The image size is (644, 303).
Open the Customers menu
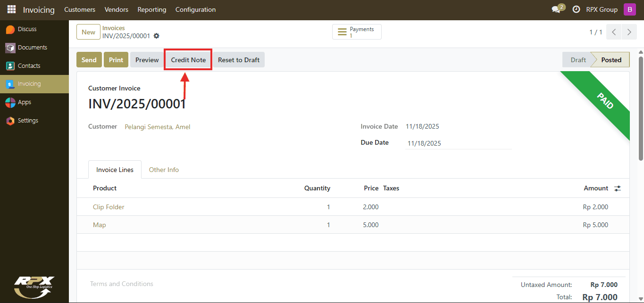click(80, 9)
